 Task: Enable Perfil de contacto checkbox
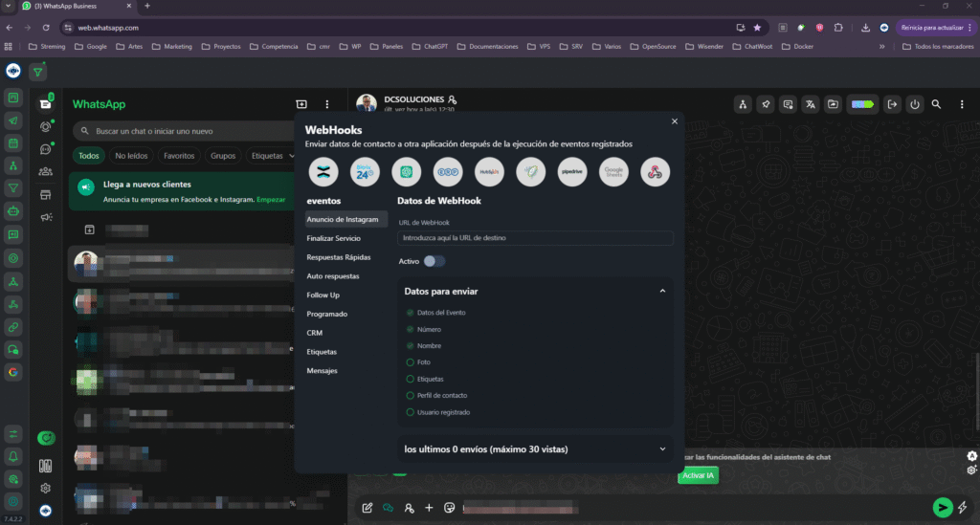[x=410, y=395]
